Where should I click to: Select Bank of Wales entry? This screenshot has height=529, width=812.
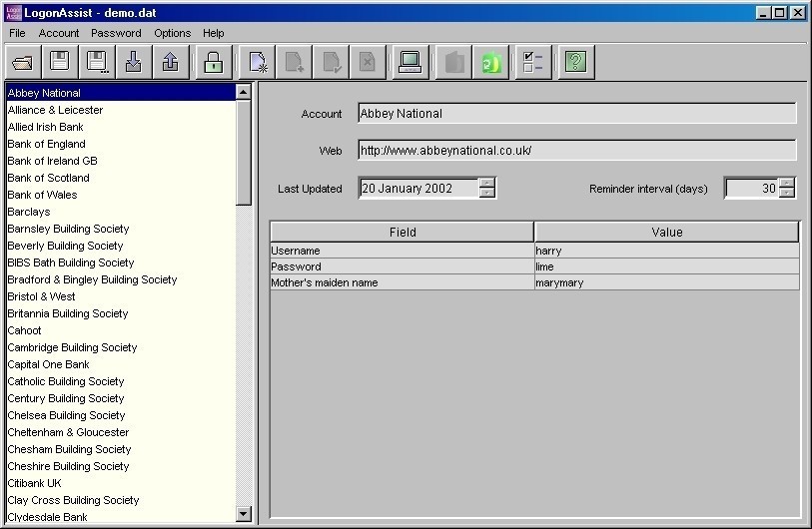click(x=121, y=195)
